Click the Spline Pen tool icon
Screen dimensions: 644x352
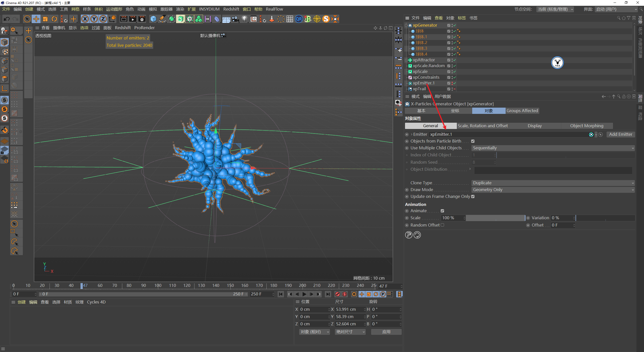(163, 19)
